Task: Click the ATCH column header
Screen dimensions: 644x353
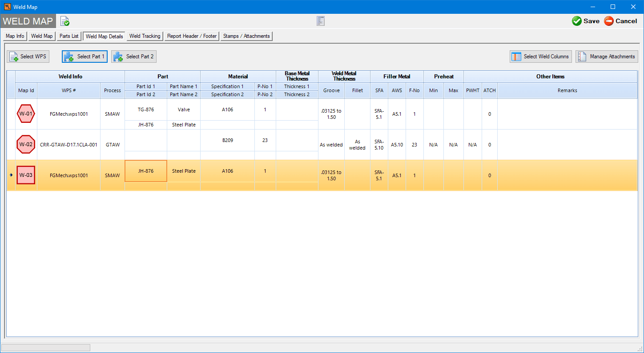Action: 489,90
